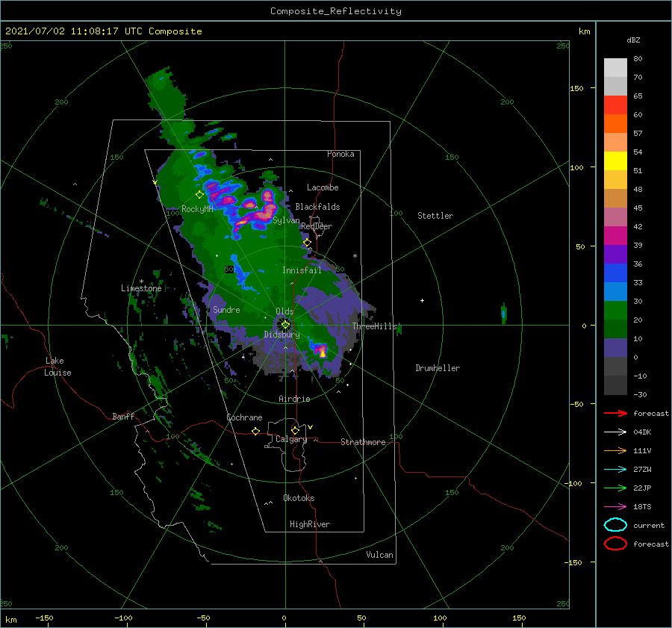Click the Vulcan label
The height and width of the screenshot is (628, 672).
point(380,555)
